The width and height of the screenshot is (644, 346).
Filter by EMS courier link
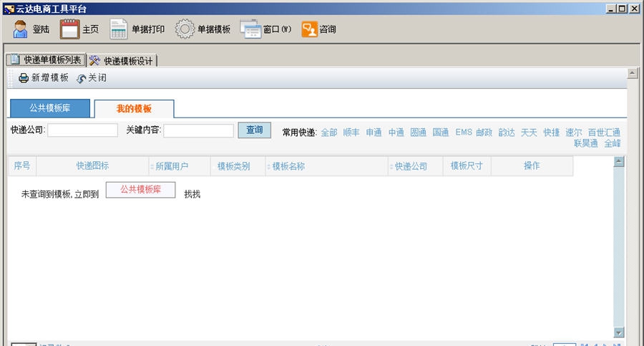[464, 133]
